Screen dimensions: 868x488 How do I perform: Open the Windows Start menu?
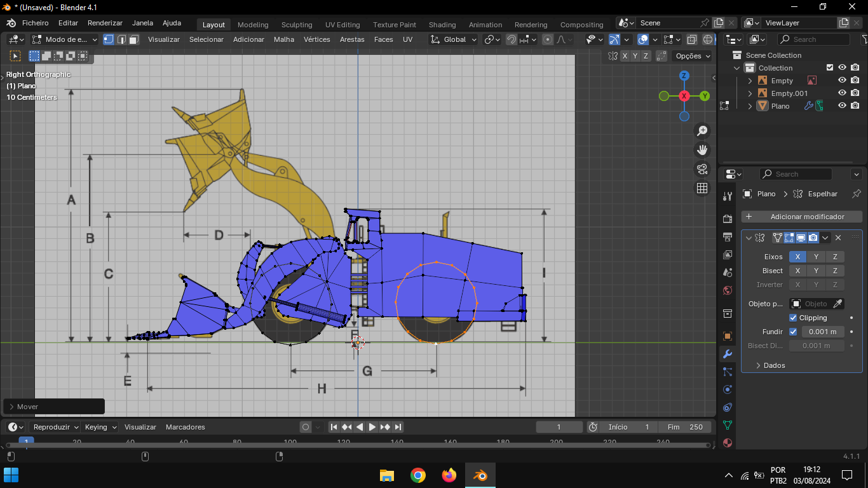11,475
